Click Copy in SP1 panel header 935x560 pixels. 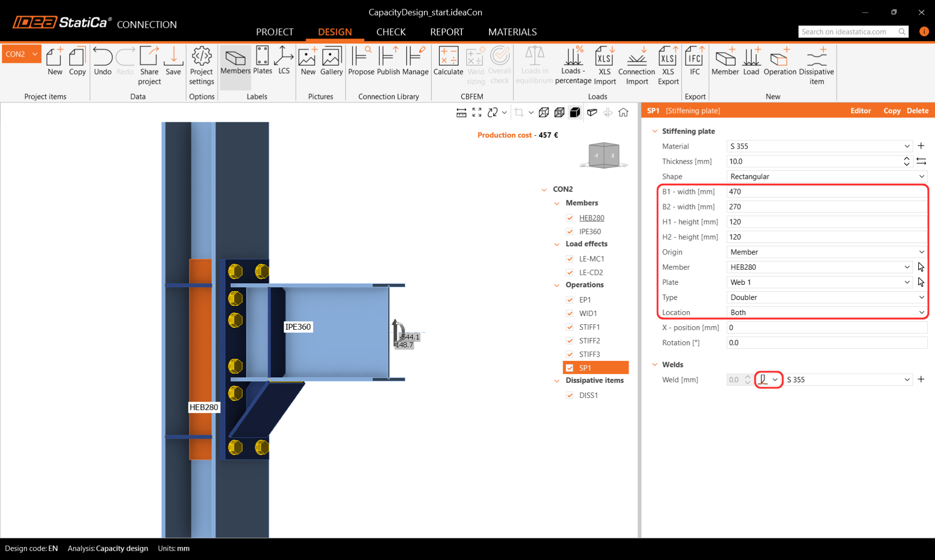[x=892, y=111]
